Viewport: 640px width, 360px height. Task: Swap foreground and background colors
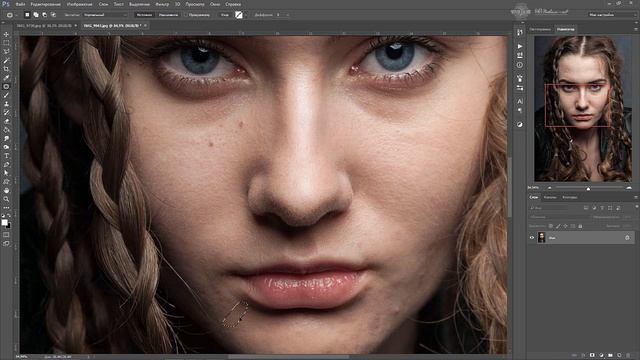9,216
